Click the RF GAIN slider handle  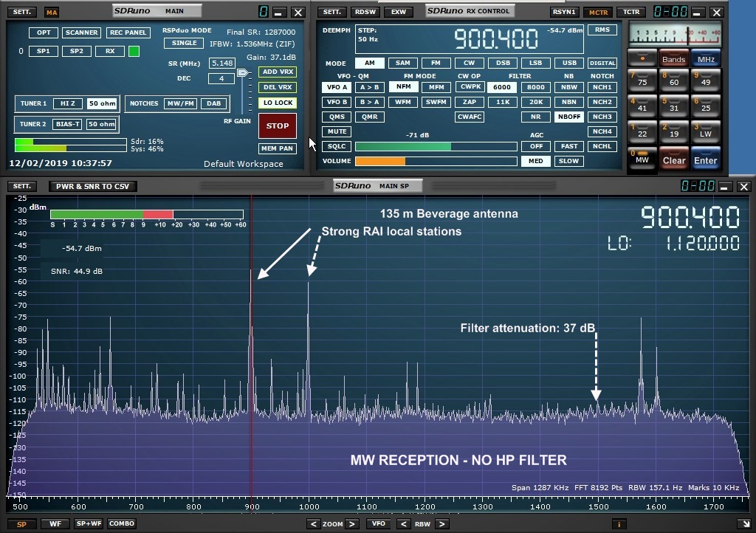242,73
